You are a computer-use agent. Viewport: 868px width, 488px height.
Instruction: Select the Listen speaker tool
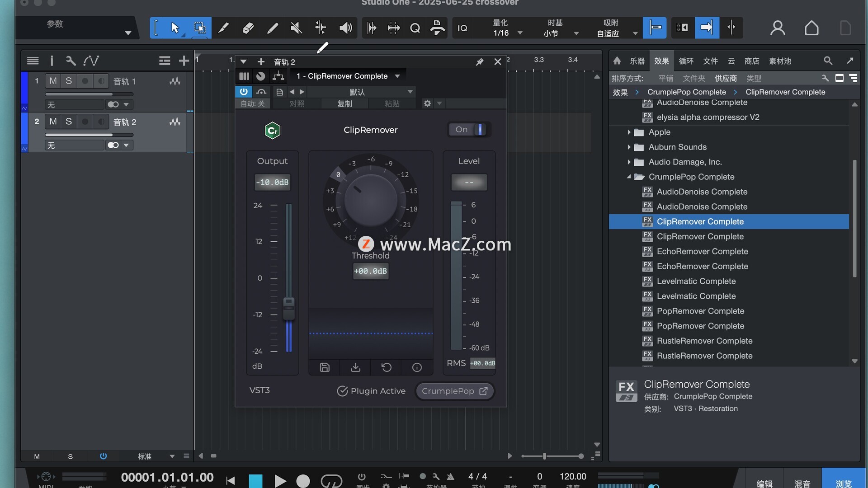point(345,28)
